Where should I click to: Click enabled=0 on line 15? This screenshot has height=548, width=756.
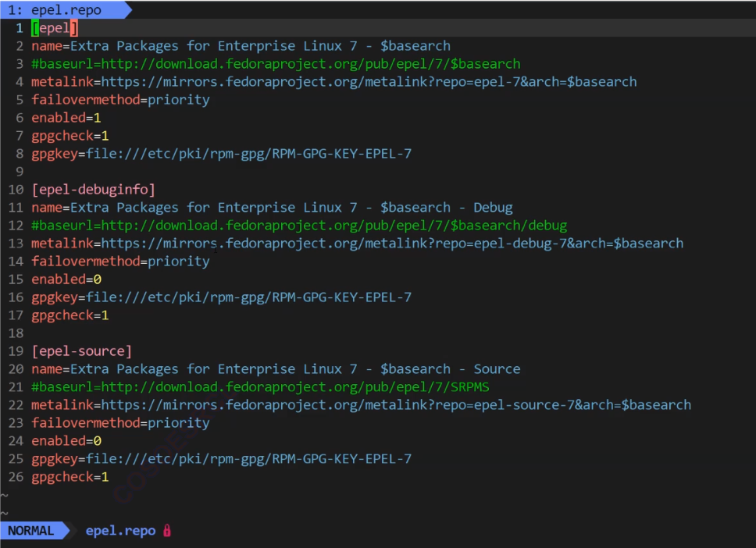point(66,279)
